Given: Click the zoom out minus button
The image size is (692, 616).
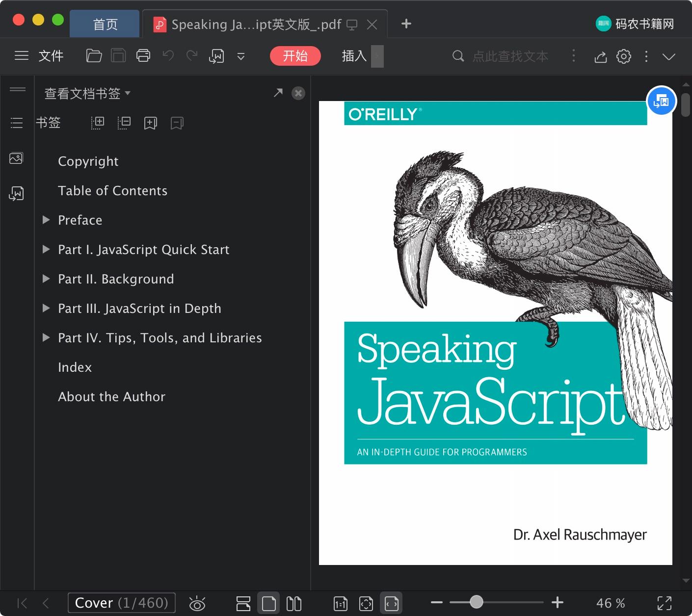Looking at the screenshot, I should [x=437, y=602].
